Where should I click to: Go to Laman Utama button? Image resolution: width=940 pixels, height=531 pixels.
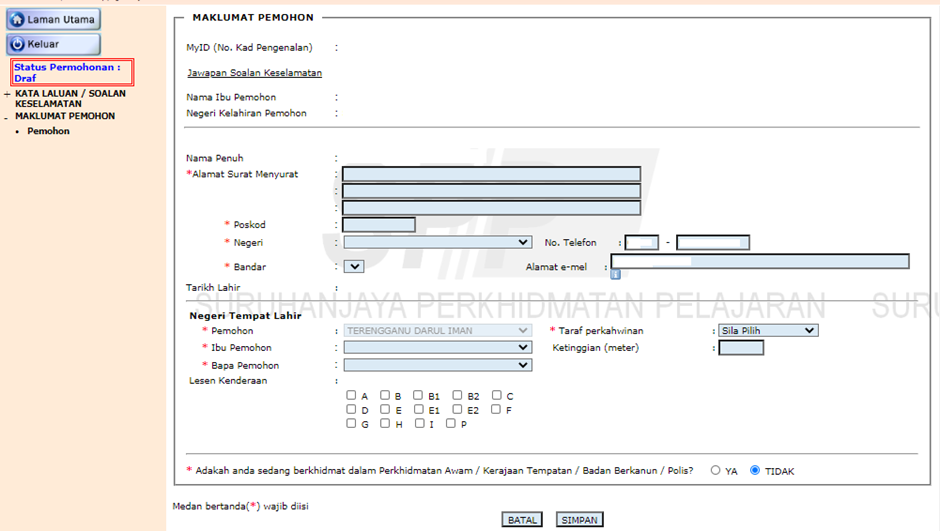53,20
